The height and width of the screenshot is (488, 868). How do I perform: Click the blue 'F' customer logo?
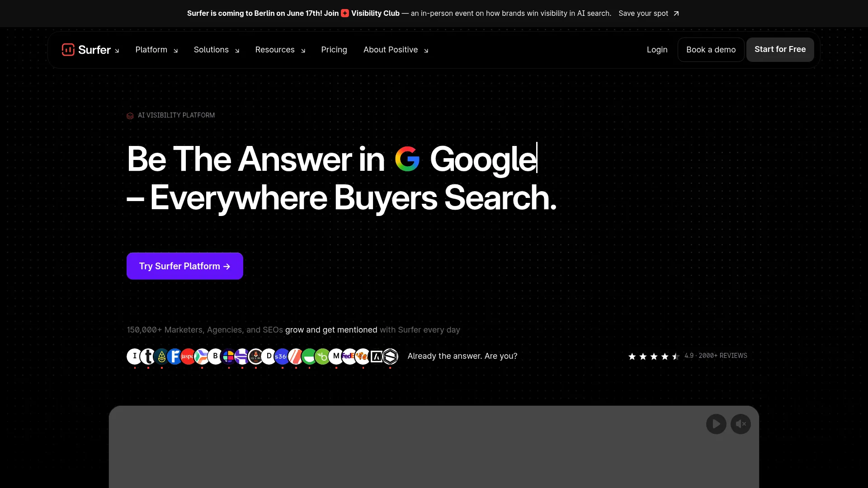175,357
